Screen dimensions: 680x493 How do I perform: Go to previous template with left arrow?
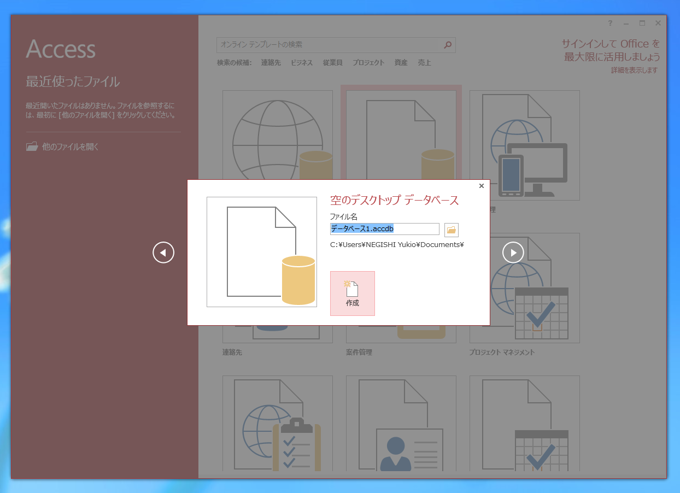[163, 252]
